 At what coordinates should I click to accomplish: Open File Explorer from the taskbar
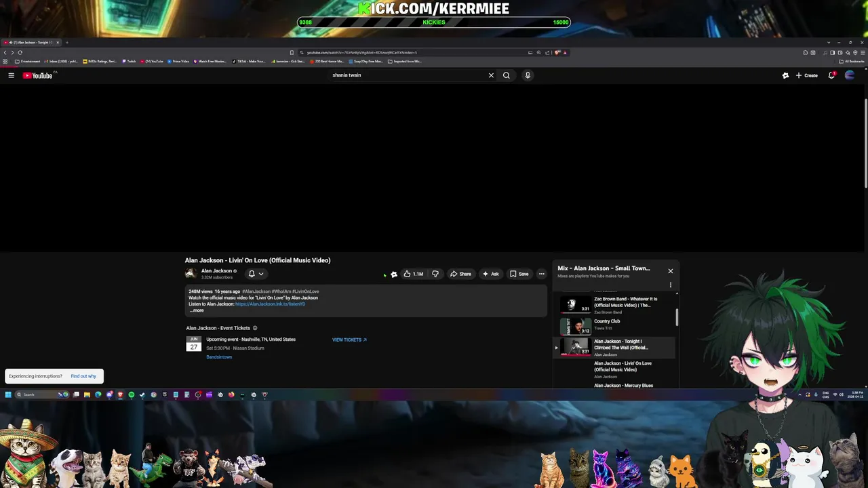87,394
